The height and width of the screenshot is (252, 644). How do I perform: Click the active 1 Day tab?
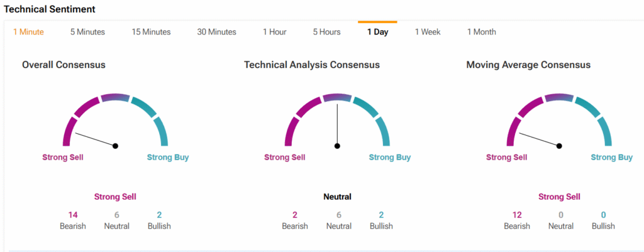pos(377,32)
